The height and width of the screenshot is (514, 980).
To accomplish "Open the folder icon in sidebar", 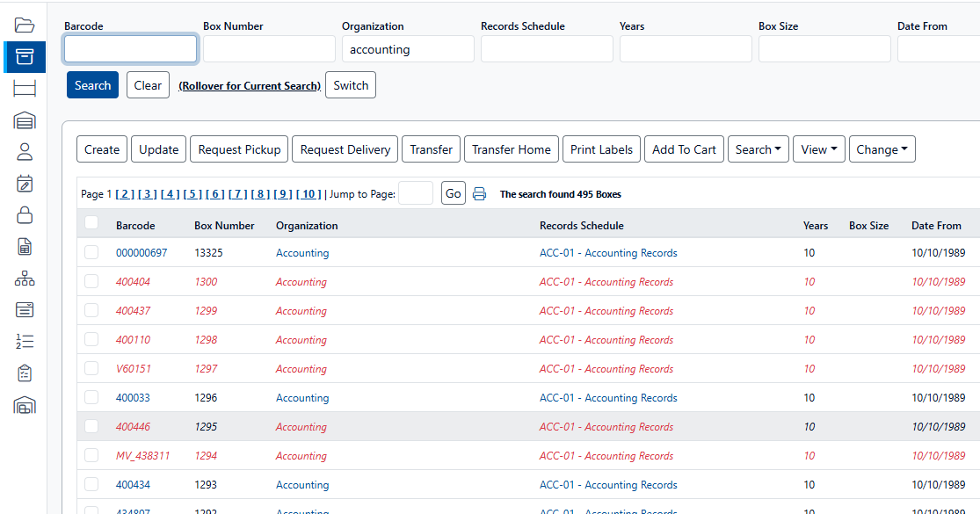I will click(x=24, y=25).
